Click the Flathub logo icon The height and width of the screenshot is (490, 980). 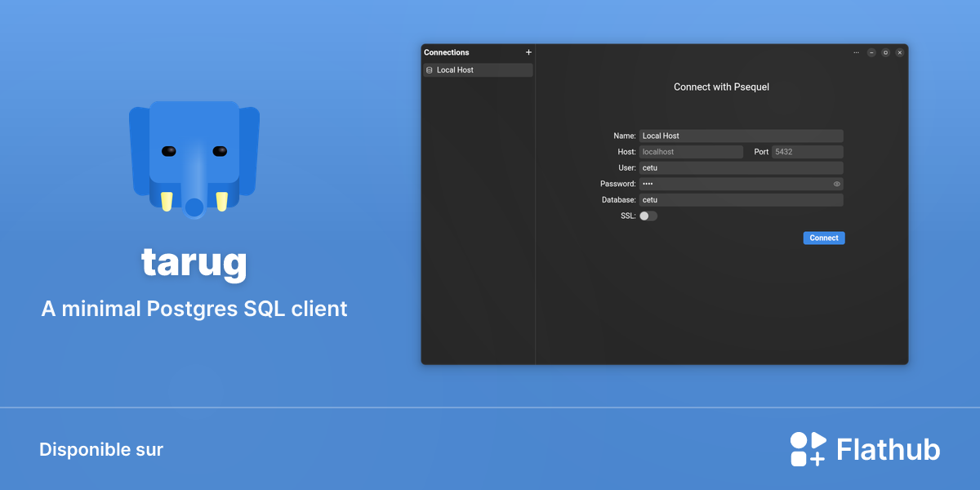click(x=808, y=449)
